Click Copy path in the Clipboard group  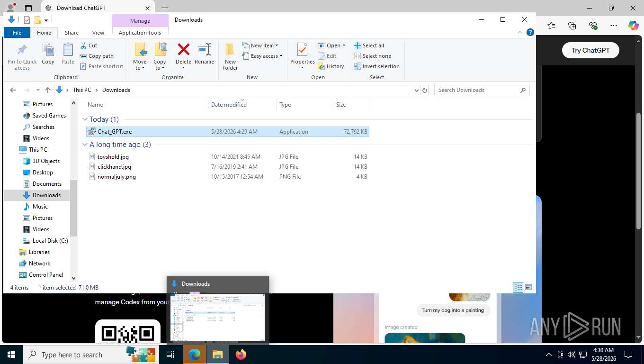point(96,56)
